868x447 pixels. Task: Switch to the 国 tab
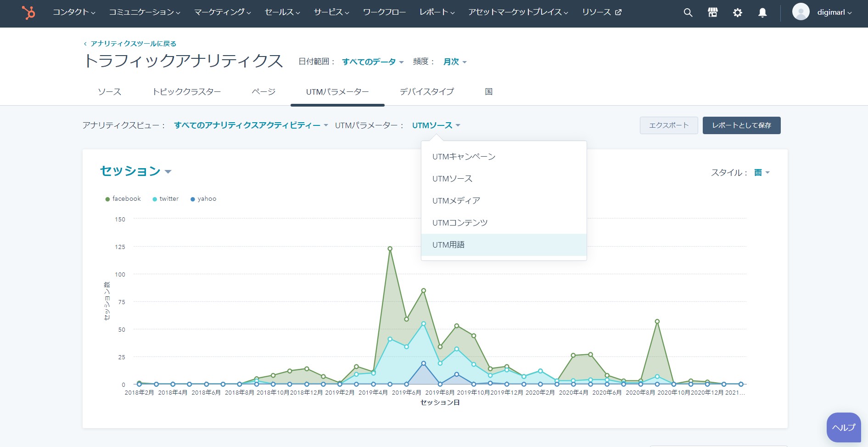tap(489, 92)
